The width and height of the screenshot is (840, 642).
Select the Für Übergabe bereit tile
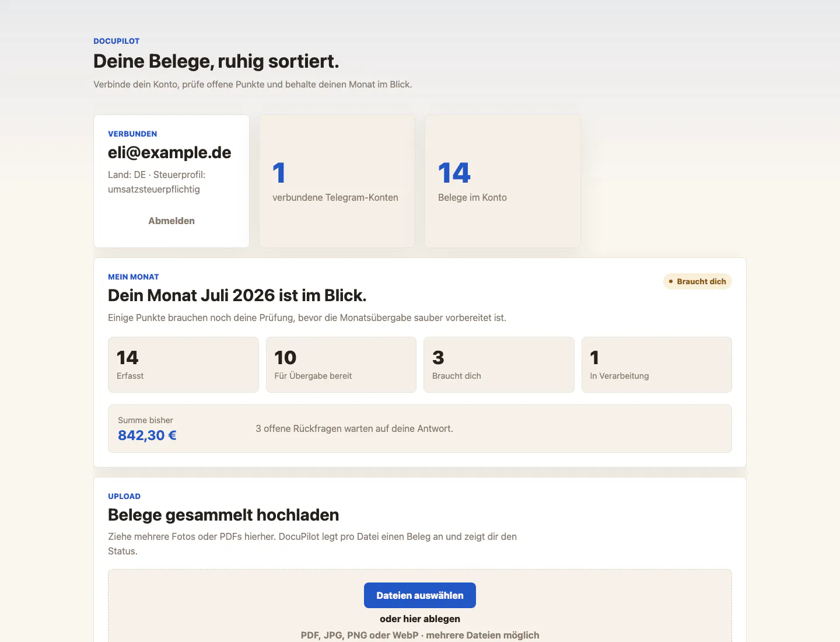click(x=341, y=365)
